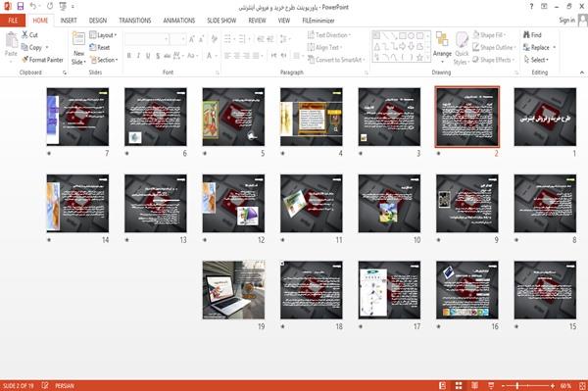Click PERSIAN language indicator in status bar
This screenshot has height=391, width=588.
click(65, 385)
